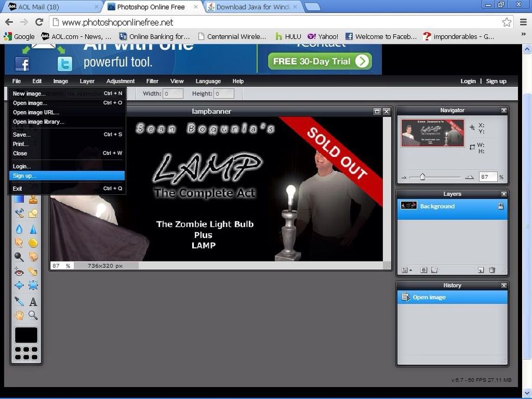This screenshot has height=399, width=532.
Task: Open the Adjustment menu
Action: [x=121, y=81]
